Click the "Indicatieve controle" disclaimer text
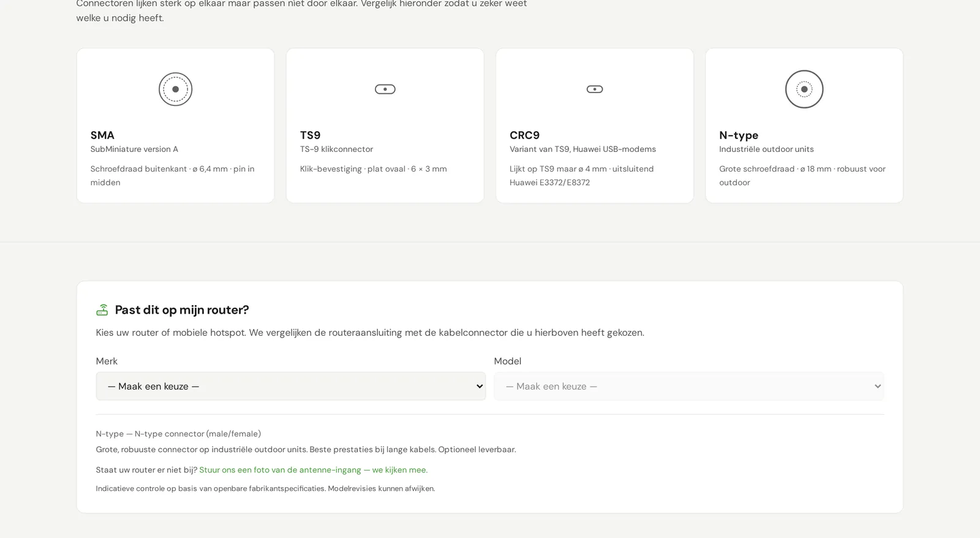This screenshot has height=538, width=980. point(265,488)
